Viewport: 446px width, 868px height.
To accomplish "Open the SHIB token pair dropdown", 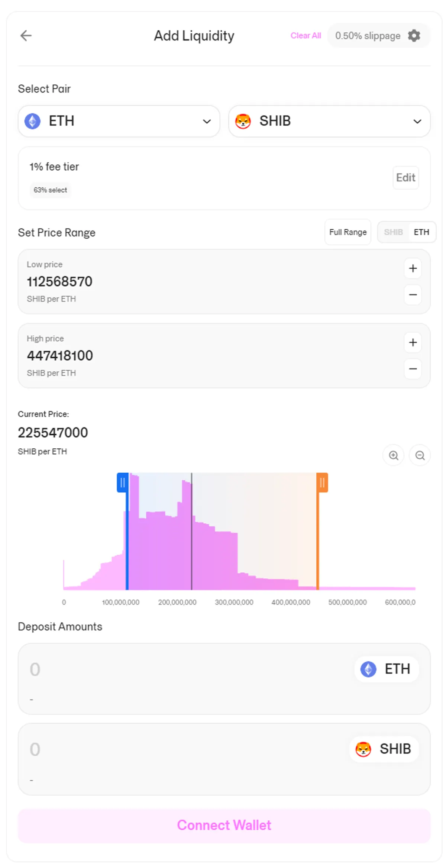I will pyautogui.click(x=329, y=121).
